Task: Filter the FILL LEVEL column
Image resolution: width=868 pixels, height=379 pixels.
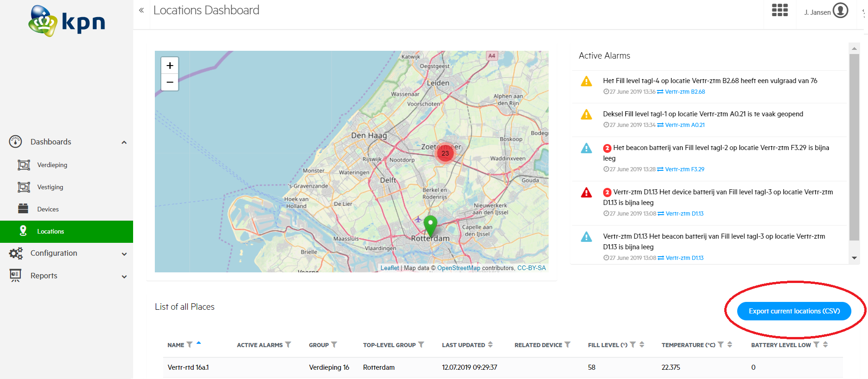Action: 633,345
